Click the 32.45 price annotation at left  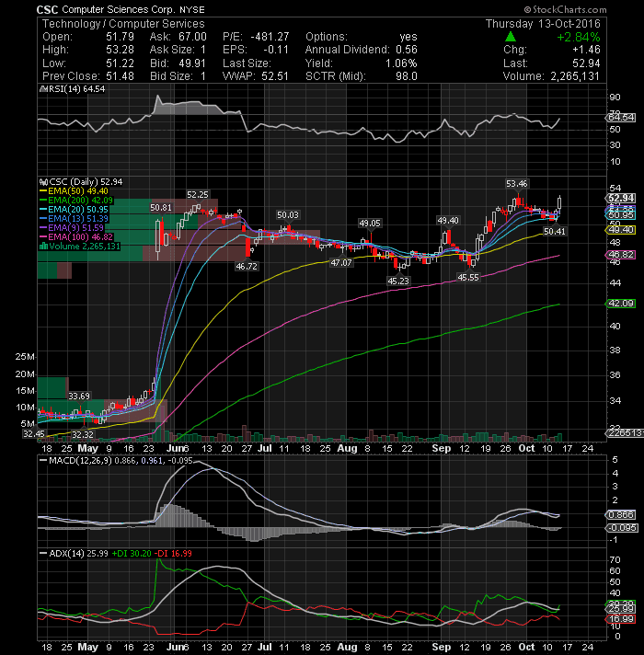(x=34, y=434)
